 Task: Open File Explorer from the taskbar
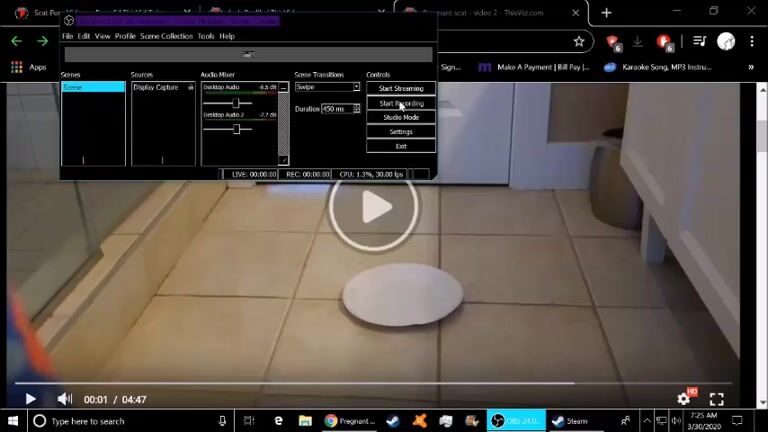pos(305,421)
